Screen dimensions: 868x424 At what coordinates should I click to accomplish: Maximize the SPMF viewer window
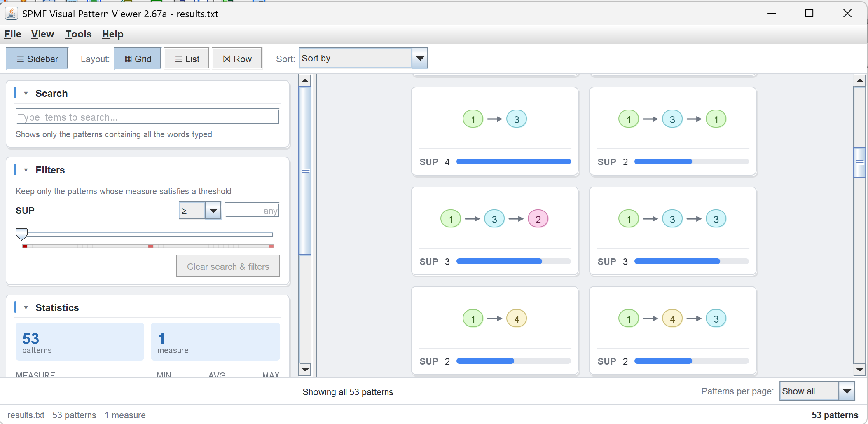(809, 13)
